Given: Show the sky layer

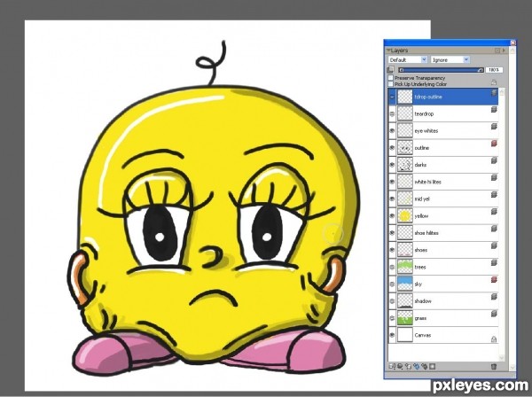Looking at the screenshot, I should tap(392, 284).
